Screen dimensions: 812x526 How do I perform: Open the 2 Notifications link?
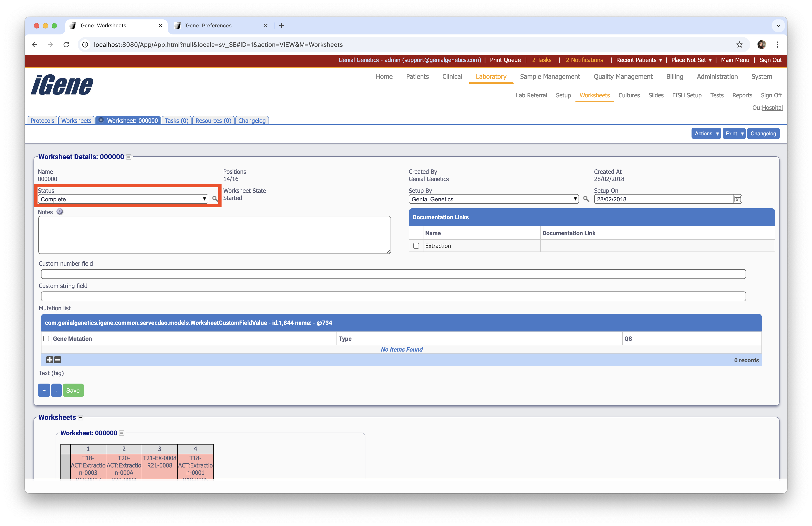click(584, 60)
